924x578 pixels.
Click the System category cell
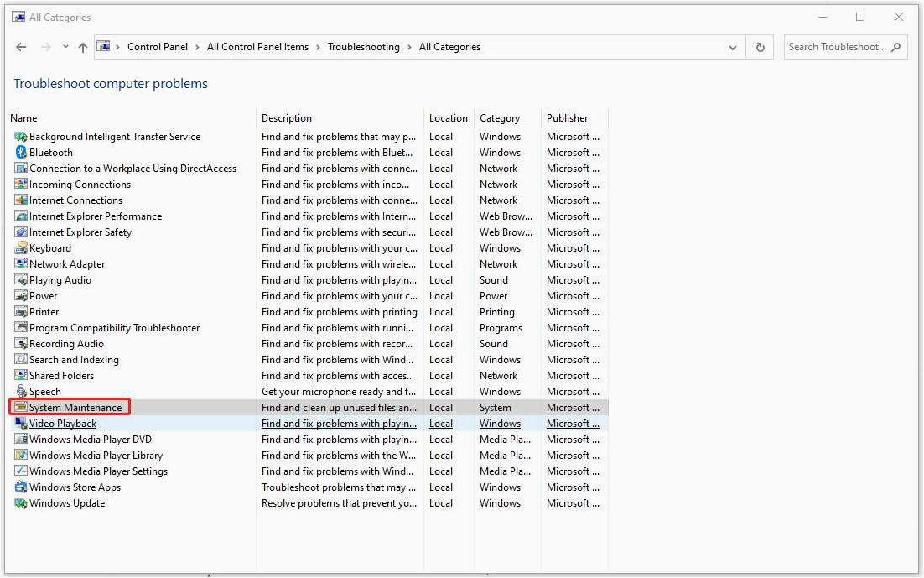(x=495, y=408)
